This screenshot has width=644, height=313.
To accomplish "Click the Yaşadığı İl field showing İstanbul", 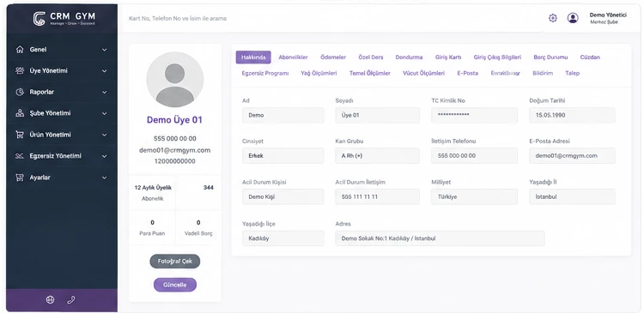I will (x=572, y=197).
